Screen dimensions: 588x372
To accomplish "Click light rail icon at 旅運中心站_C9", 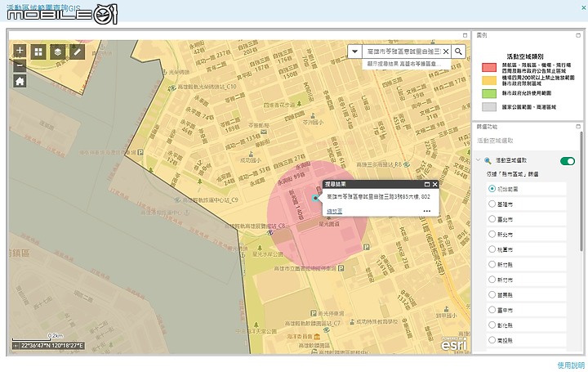I will 177,200.
